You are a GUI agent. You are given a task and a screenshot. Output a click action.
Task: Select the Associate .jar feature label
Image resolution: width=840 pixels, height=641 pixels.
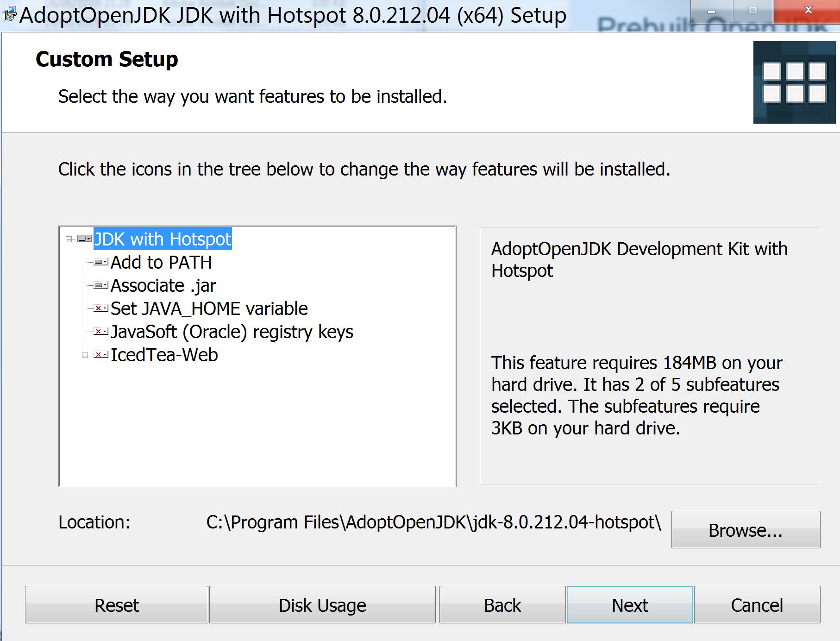click(163, 286)
